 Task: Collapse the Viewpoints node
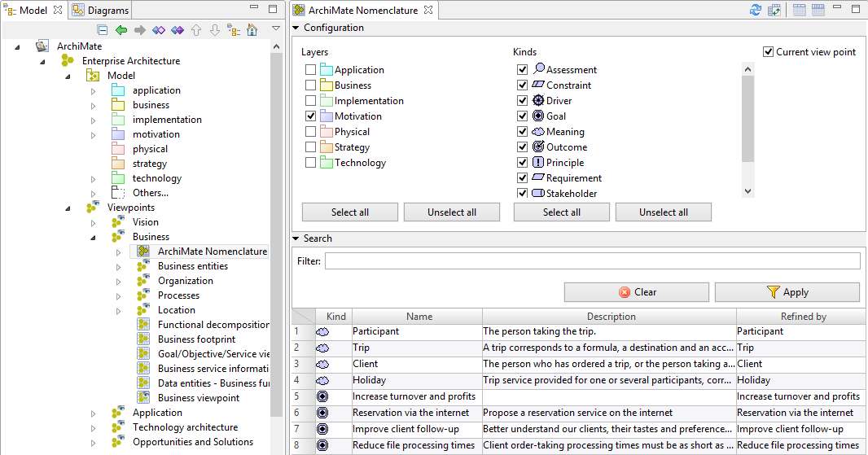(68, 208)
